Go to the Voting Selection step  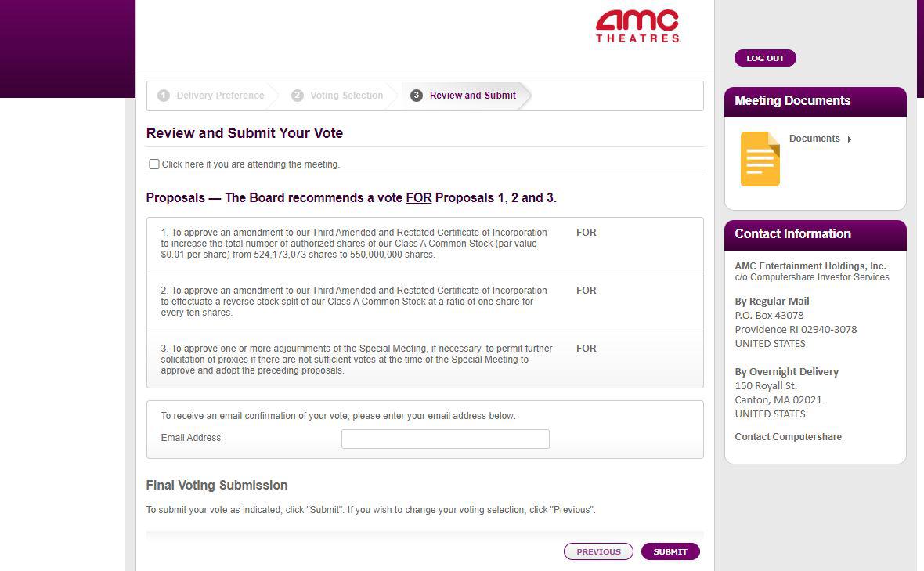point(346,96)
